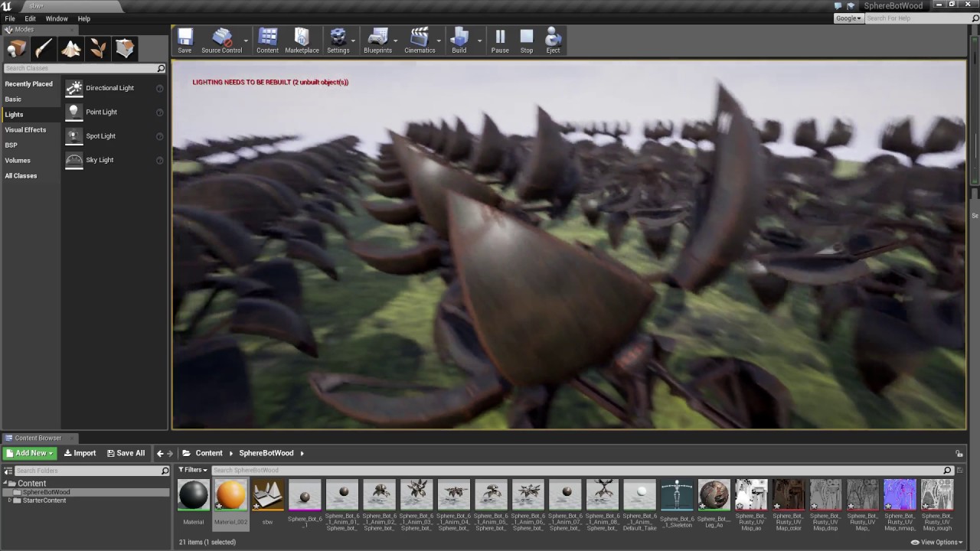The image size is (980, 551).
Task: Open the Window menu
Action: pos(57,18)
